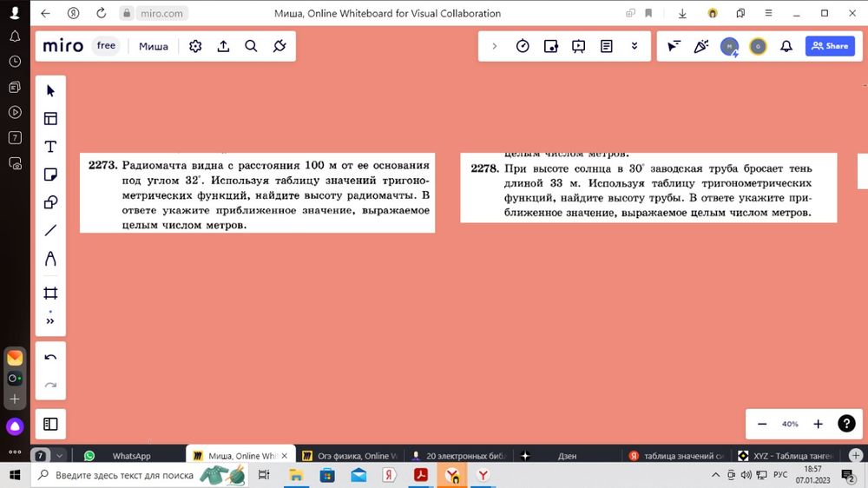Viewport: 868px width, 488px height.
Task: Open board settings gear
Action: [x=195, y=46]
